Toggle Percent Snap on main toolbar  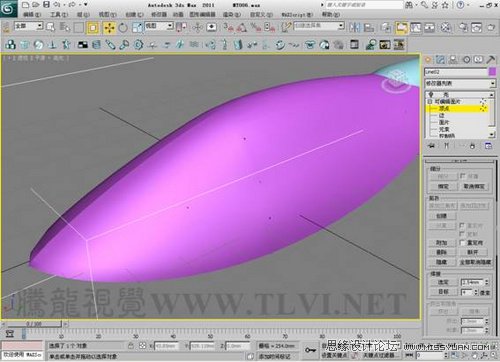pos(256,28)
